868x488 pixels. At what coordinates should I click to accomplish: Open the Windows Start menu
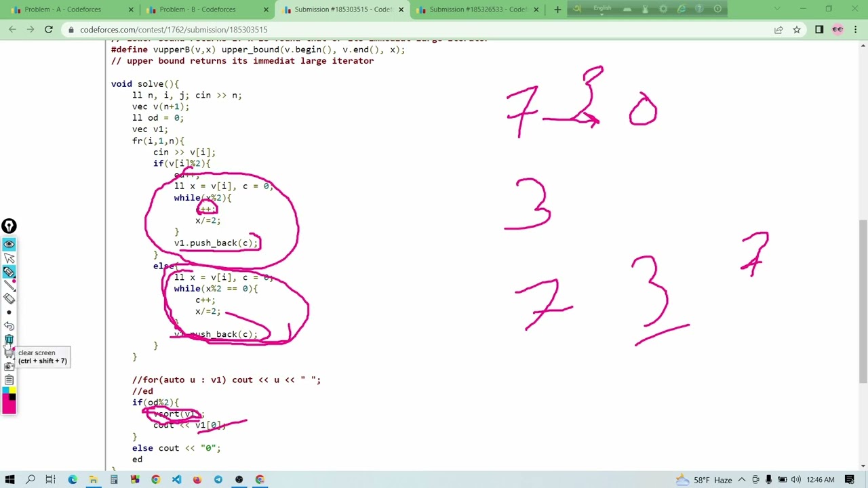point(9,480)
